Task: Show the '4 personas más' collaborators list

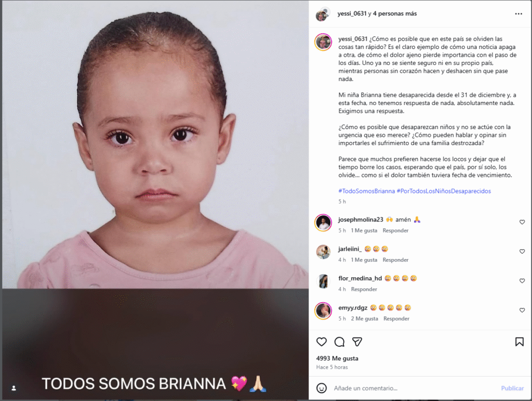Action: 395,14
